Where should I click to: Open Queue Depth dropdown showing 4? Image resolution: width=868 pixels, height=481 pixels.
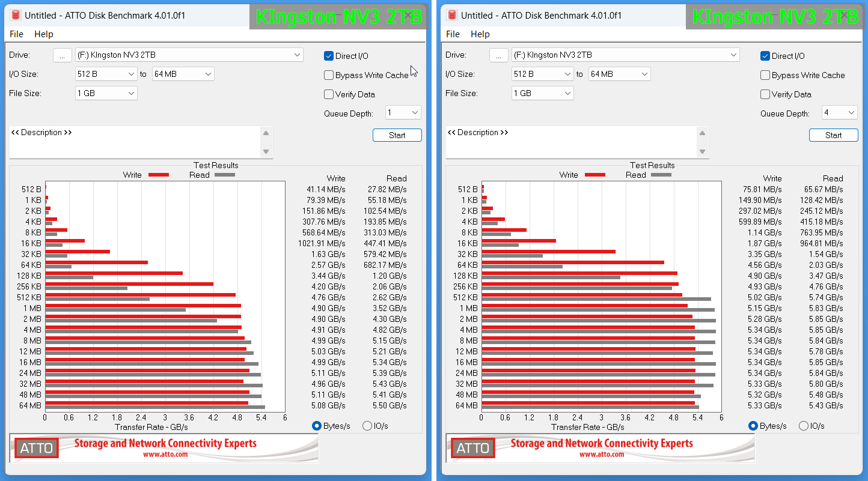tap(839, 112)
